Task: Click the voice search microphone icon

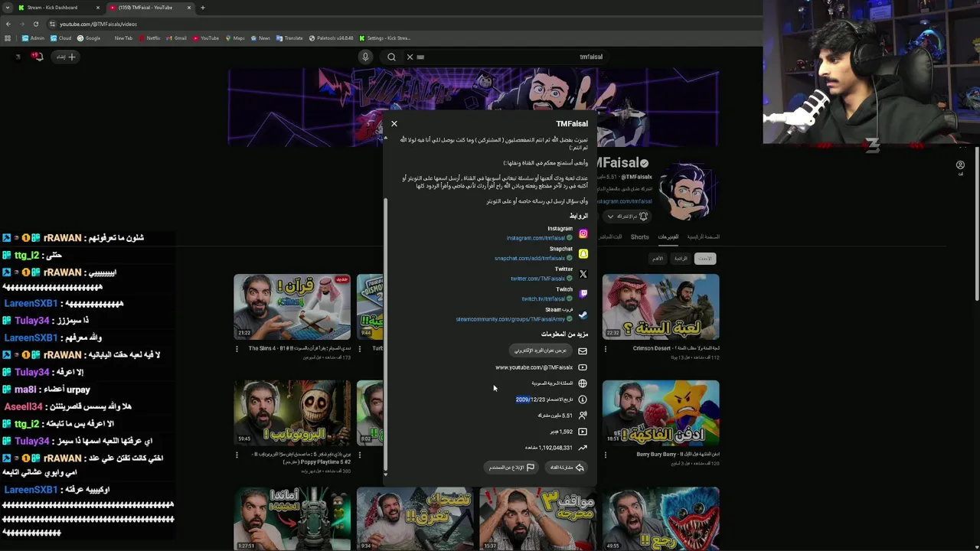Action: [365, 57]
